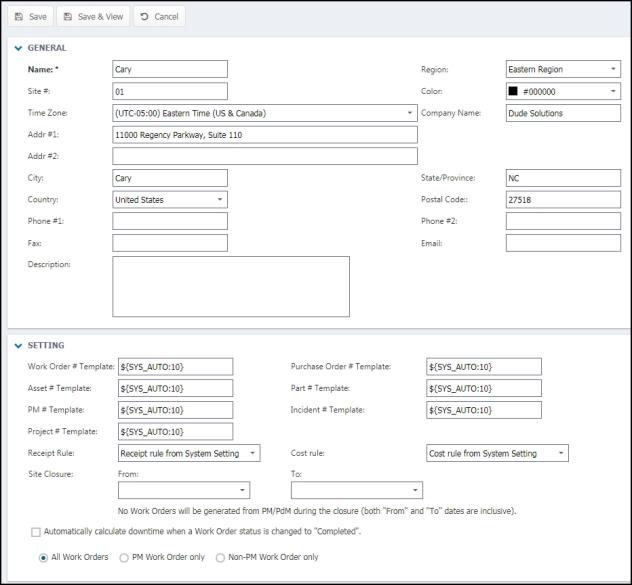632x585 pixels.
Task: Click the City input field
Action: [x=170, y=178]
